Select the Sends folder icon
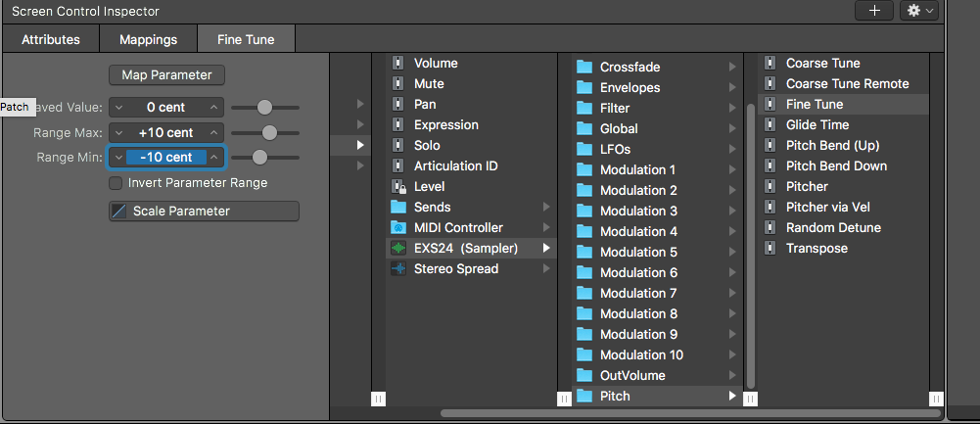This screenshot has width=980, height=424. (x=398, y=208)
